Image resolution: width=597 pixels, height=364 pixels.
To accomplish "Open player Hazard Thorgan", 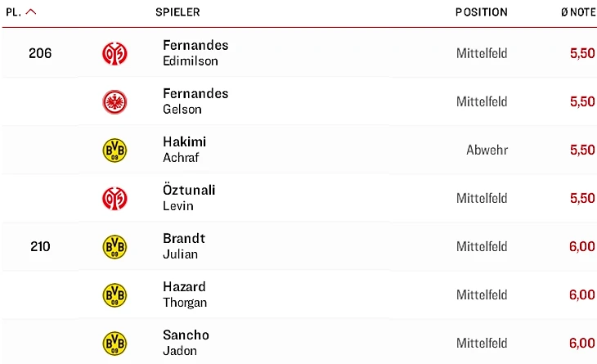I will pos(185,294).
